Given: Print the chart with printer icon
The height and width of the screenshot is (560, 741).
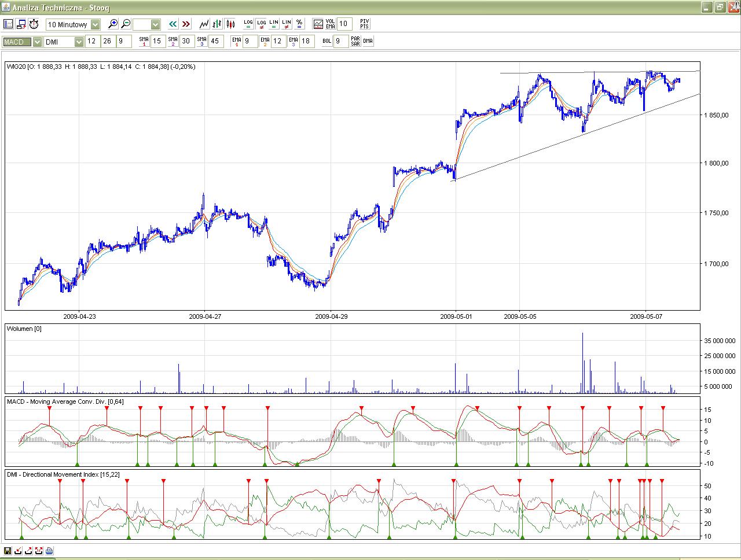Looking at the screenshot, I should (49, 551).
